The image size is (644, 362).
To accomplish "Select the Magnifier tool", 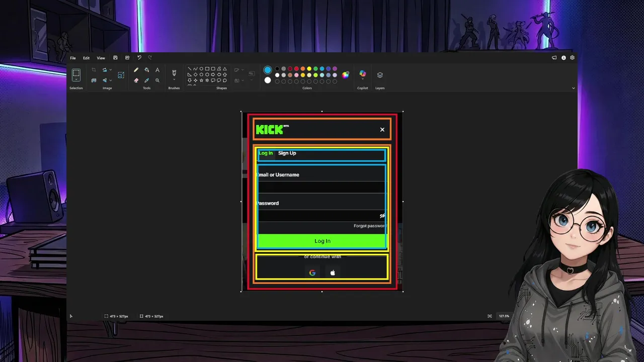I will [x=157, y=80].
